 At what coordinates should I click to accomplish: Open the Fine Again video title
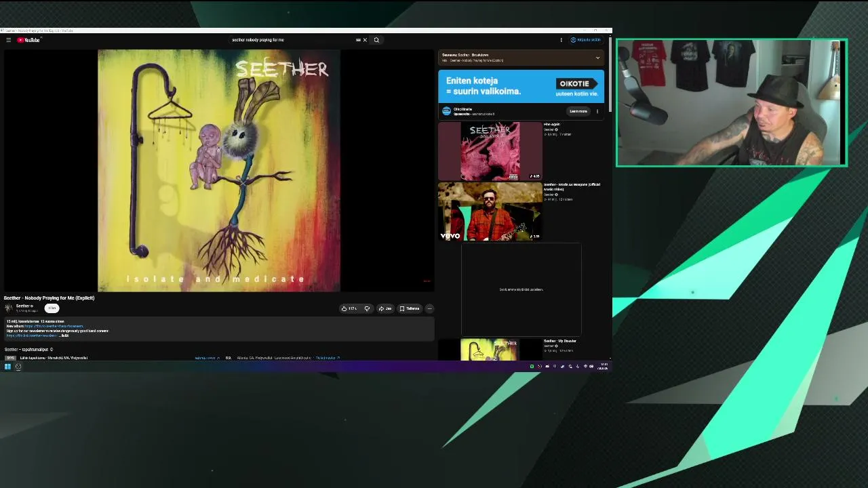[552, 125]
